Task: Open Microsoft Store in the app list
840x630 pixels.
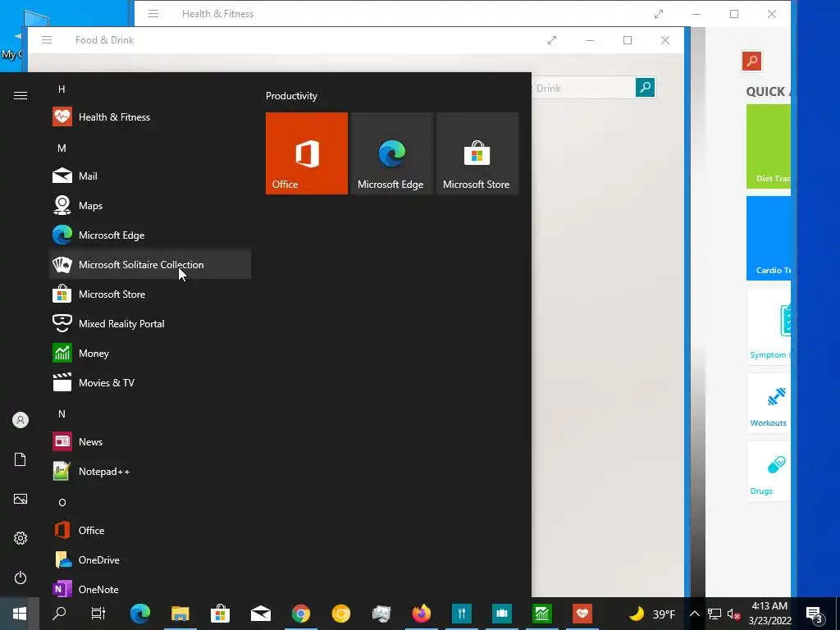Action: click(150, 294)
